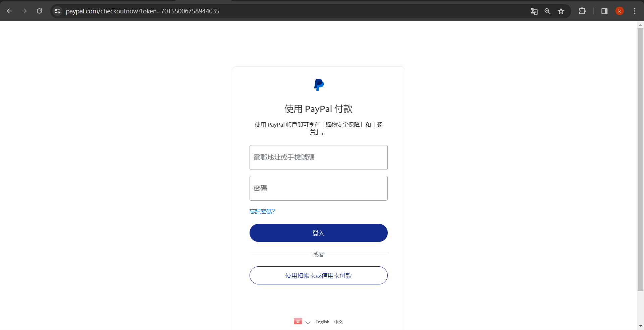Click the PayPal logo
This screenshot has height=330, width=644.
[x=319, y=85]
